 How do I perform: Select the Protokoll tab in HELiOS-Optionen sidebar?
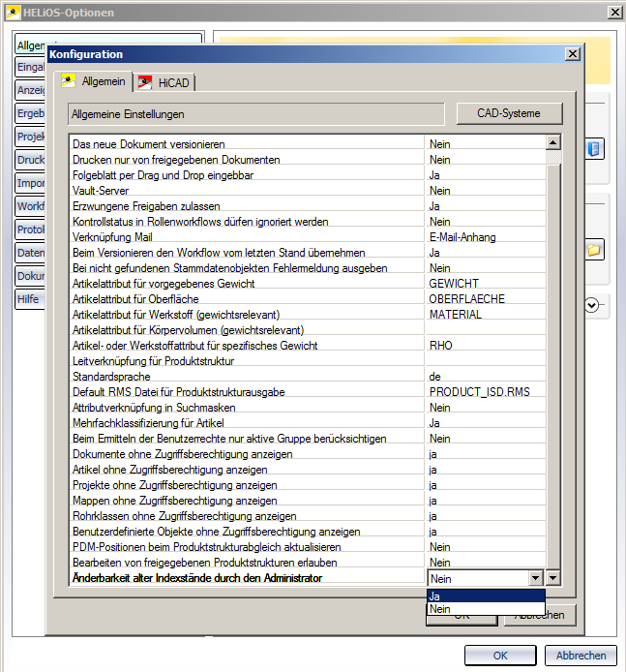point(30,229)
